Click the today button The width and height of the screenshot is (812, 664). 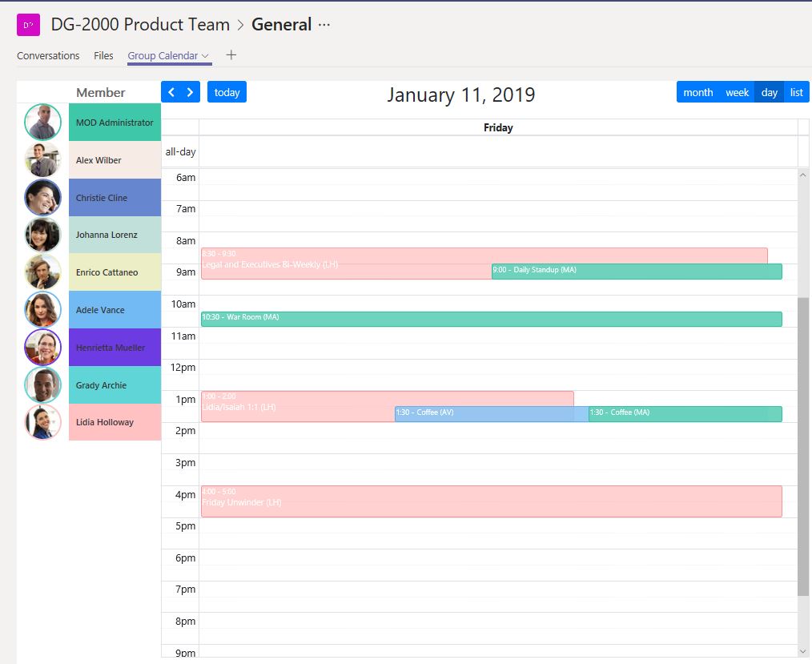227,91
